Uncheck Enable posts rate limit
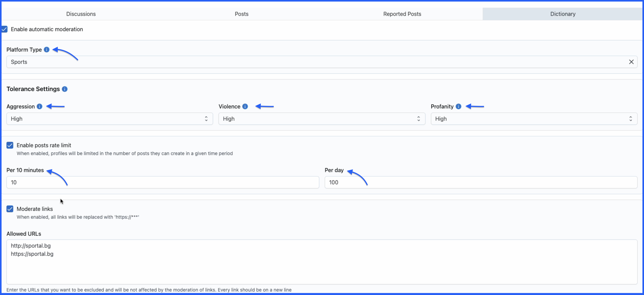The width and height of the screenshot is (644, 295). pyautogui.click(x=10, y=145)
